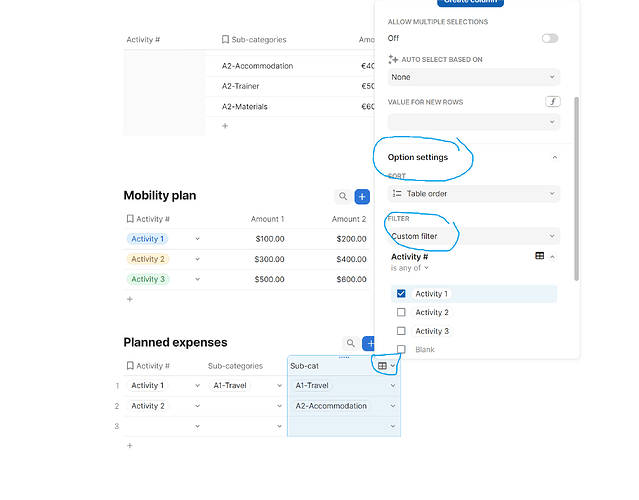Turn on Allow Multiple Selections switch
The width and height of the screenshot is (639, 500).
(549, 38)
